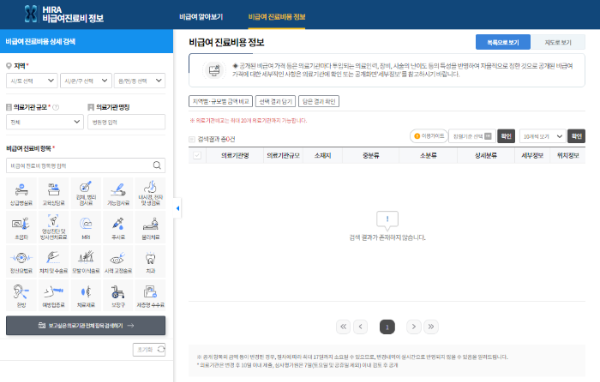Click 보고싶은 의료기관 전체항목 검색하기 button
600x382 pixels.
pyautogui.click(x=86, y=325)
